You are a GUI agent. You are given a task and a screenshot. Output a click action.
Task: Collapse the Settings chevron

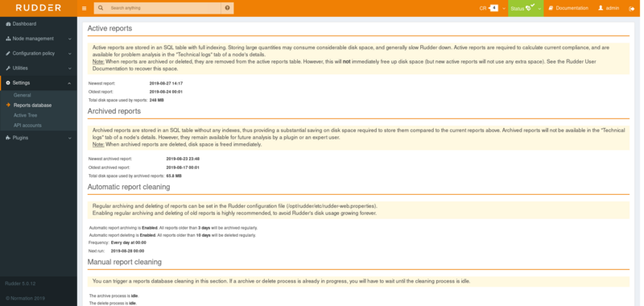click(69, 84)
